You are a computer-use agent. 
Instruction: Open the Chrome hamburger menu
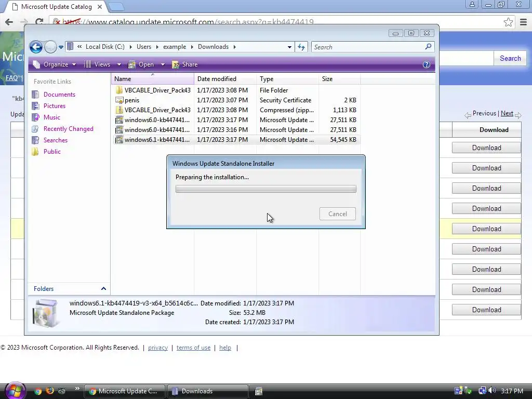coord(524,22)
